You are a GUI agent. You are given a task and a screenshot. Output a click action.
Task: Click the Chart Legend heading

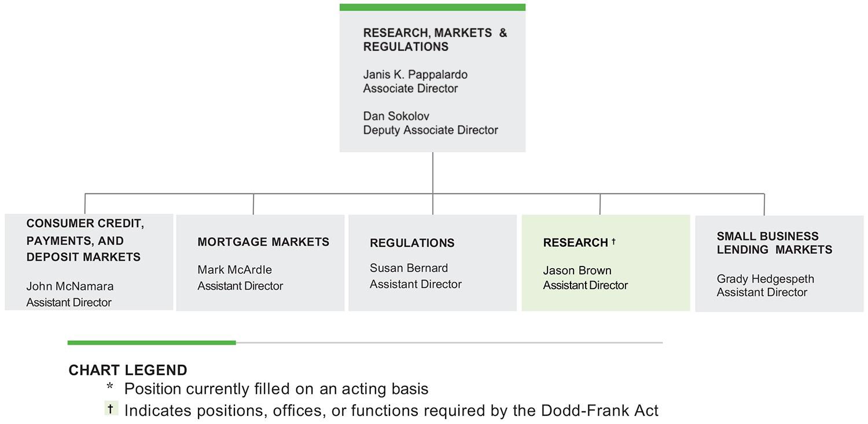pyautogui.click(x=128, y=371)
